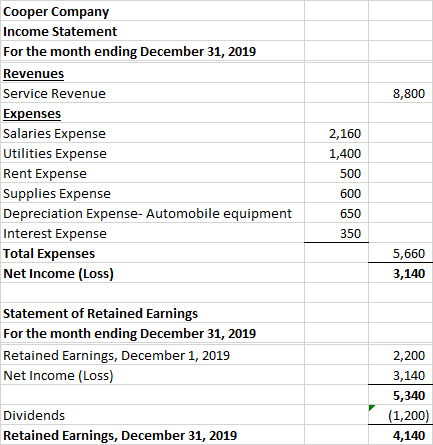The height and width of the screenshot is (445, 433).
Task: Click the 350 interest amount cell
Action: click(x=336, y=233)
